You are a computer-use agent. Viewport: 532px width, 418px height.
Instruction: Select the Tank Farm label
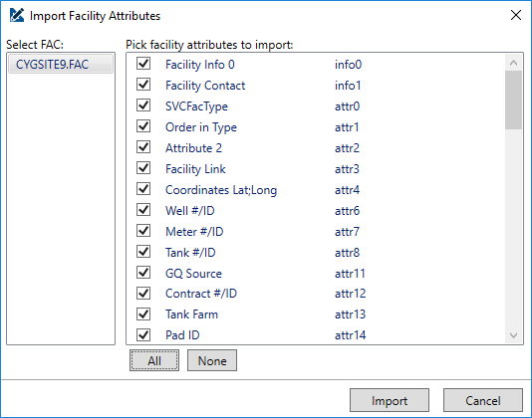(191, 314)
